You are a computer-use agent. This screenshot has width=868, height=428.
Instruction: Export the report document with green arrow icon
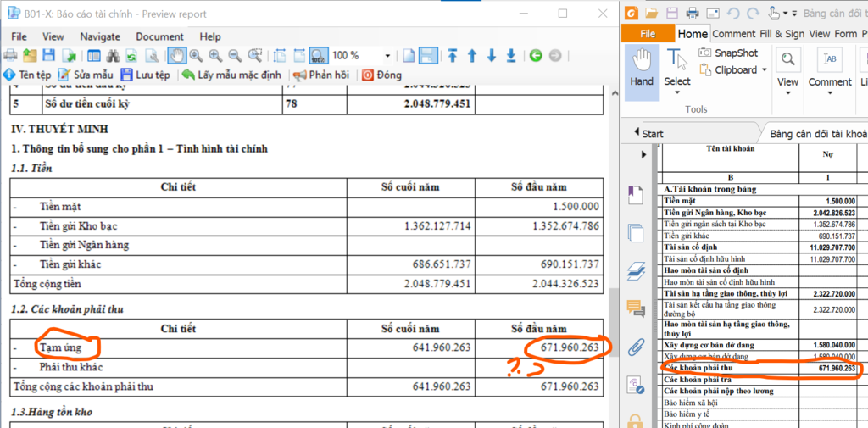(x=69, y=55)
